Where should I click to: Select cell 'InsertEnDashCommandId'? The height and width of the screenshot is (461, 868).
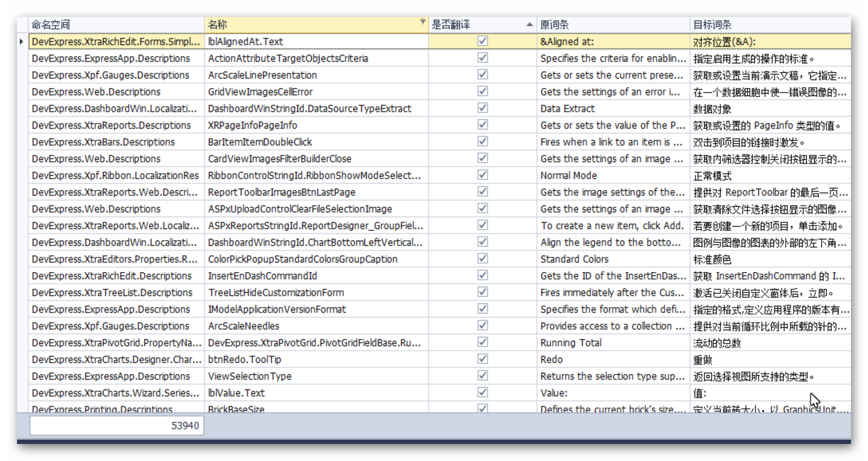(x=317, y=276)
